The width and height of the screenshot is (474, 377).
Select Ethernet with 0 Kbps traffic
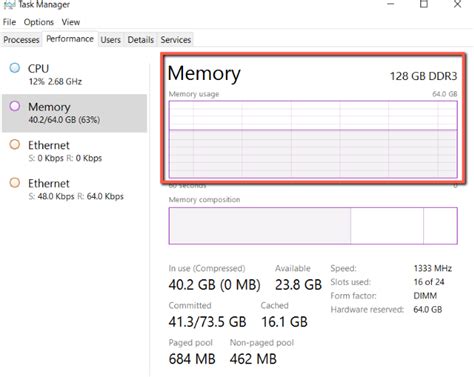(74, 151)
